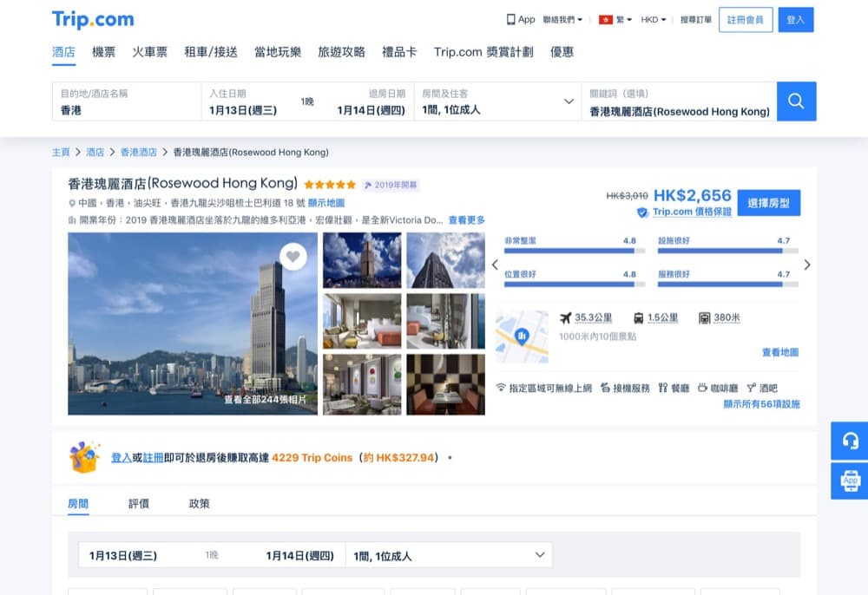Open 旅遊攻略 navigation tab
Viewport: 868px width, 595px height.
coord(341,52)
